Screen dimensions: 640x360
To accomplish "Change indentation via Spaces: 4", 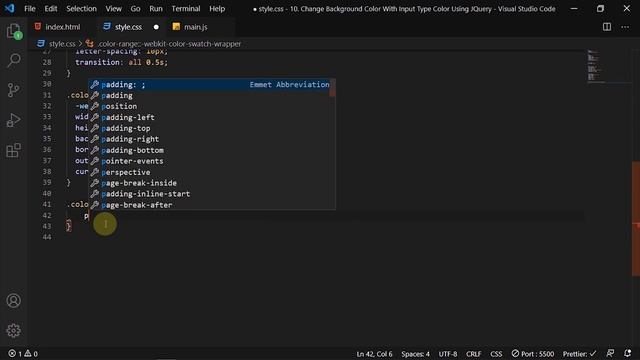I will click(x=415, y=354).
